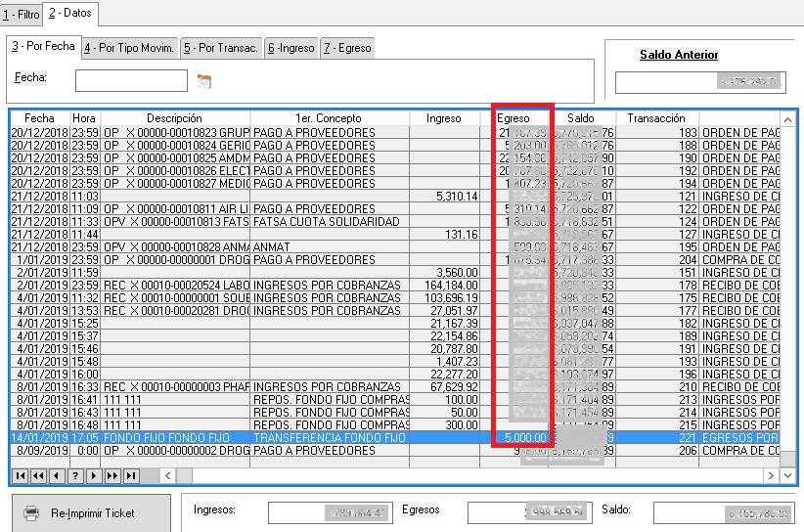The width and height of the screenshot is (804, 532).
Task: Open the calendar picker beside Fecha field
Action: (x=203, y=81)
